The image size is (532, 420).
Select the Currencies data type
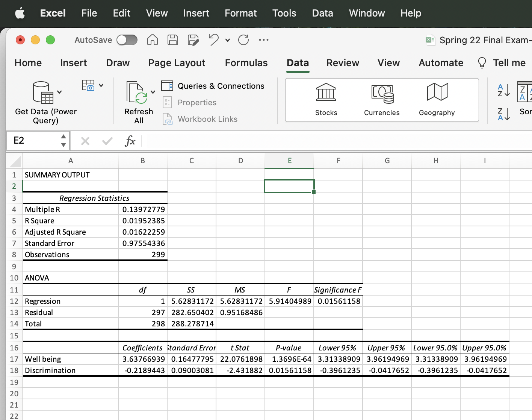click(x=382, y=99)
